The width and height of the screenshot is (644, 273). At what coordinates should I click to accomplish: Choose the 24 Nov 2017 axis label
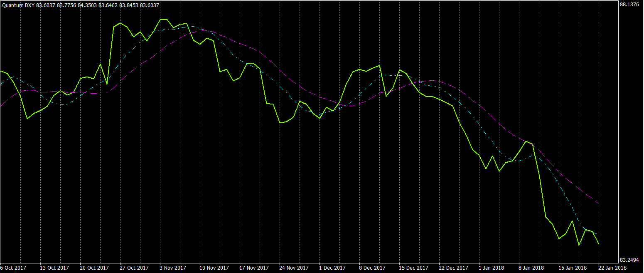[x=294, y=268]
